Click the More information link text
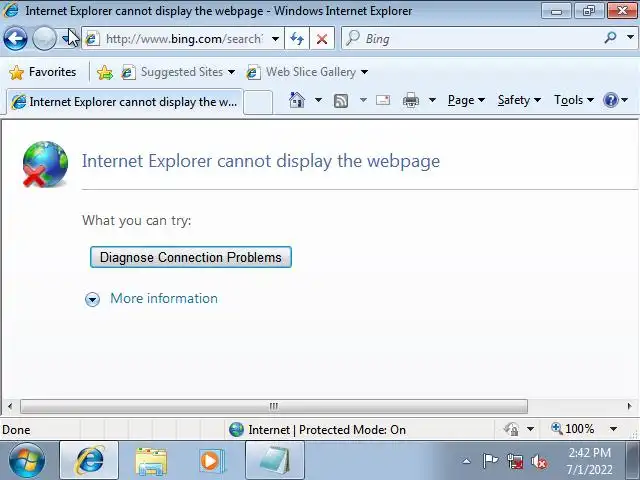The image size is (640, 480). click(x=164, y=298)
